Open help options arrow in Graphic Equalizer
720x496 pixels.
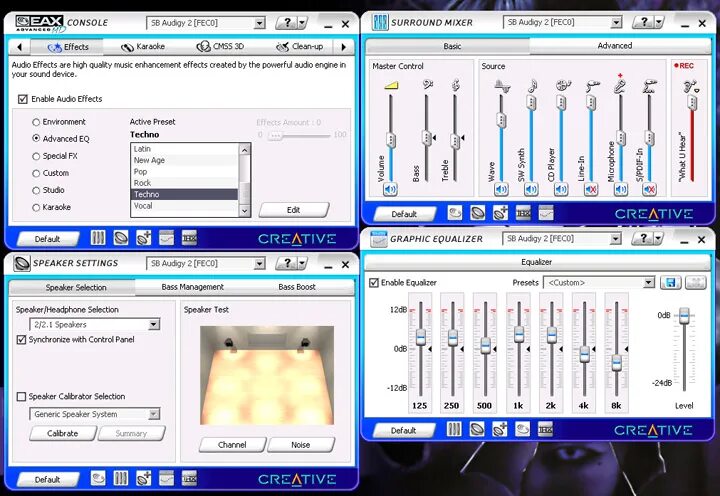coord(658,238)
